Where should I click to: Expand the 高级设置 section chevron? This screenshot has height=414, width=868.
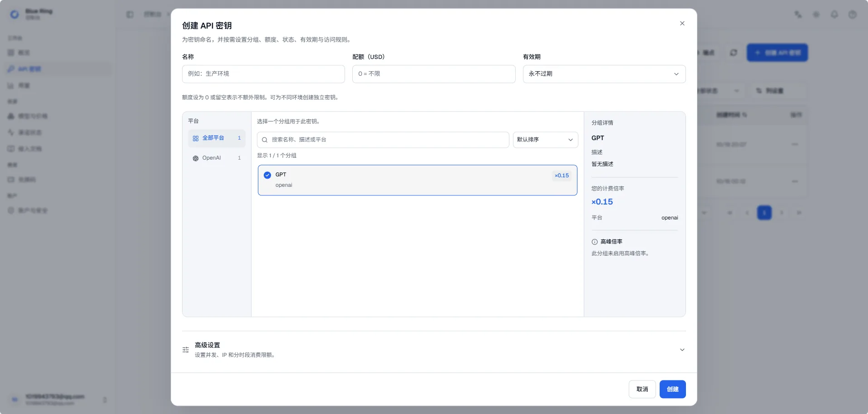click(x=682, y=350)
